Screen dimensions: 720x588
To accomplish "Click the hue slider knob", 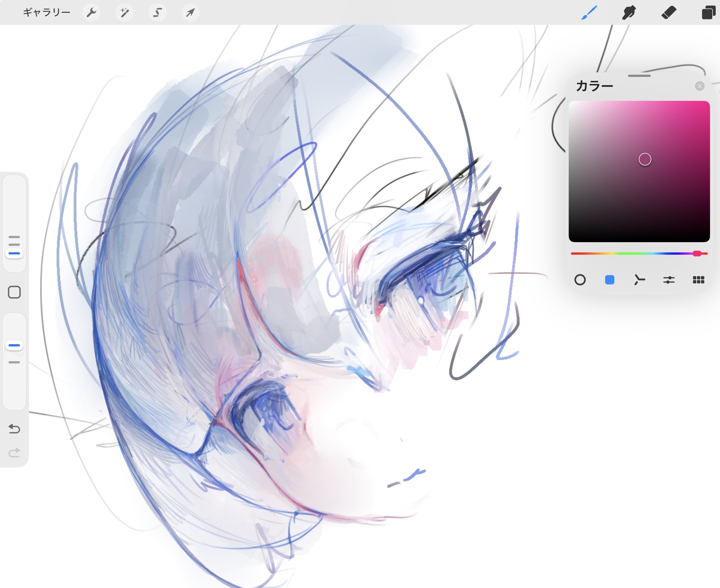I will pyautogui.click(x=697, y=253).
